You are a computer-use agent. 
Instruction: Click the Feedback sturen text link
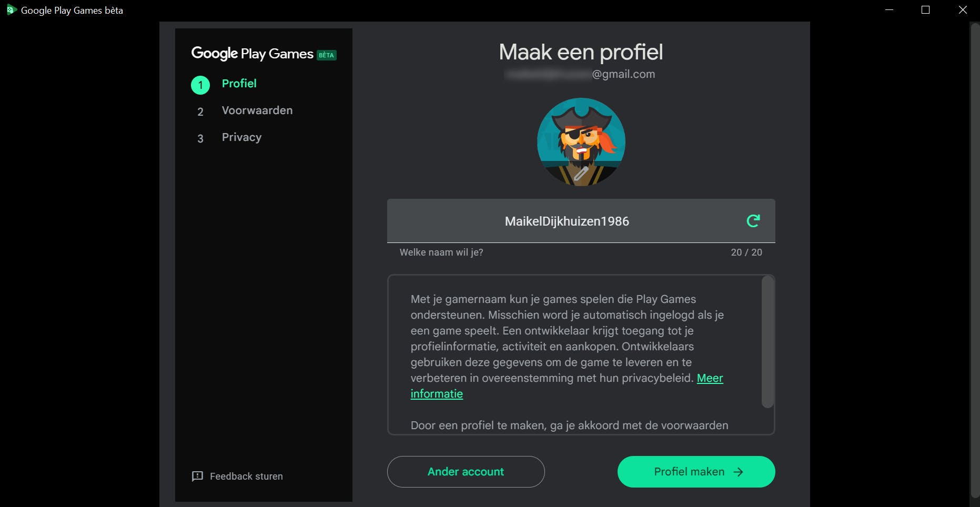click(x=246, y=476)
